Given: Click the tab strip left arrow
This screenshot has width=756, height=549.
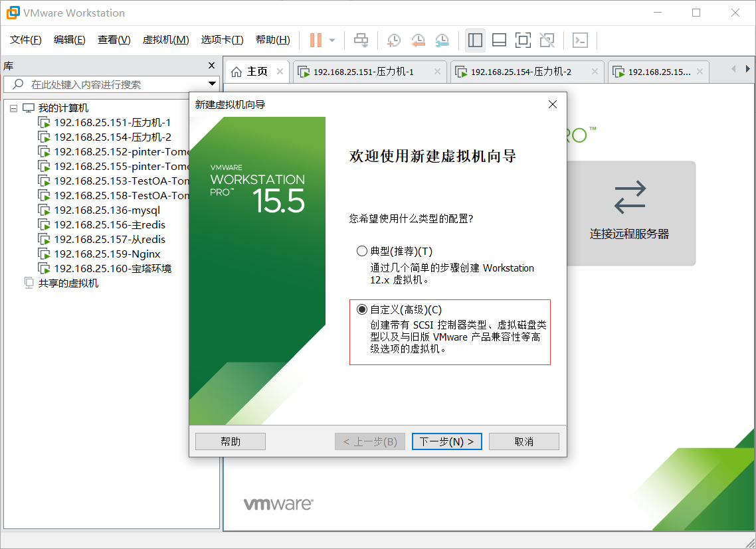Looking at the screenshot, I should coord(733,69).
